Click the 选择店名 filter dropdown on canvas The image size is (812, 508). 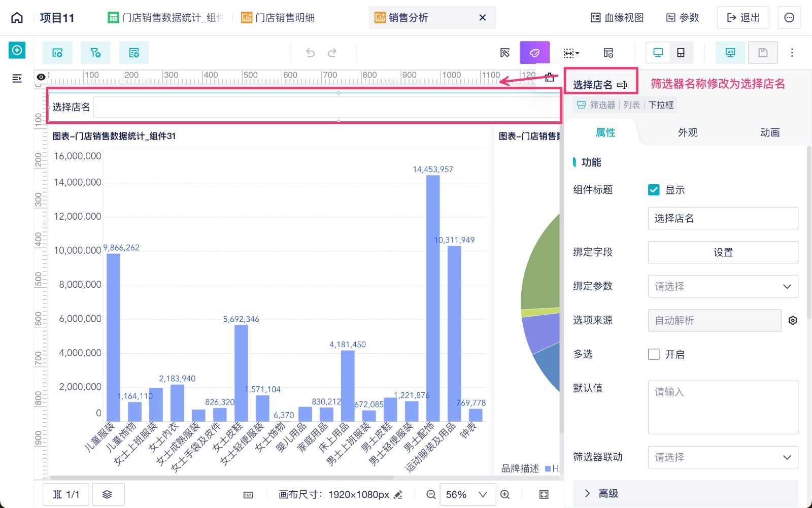326,107
